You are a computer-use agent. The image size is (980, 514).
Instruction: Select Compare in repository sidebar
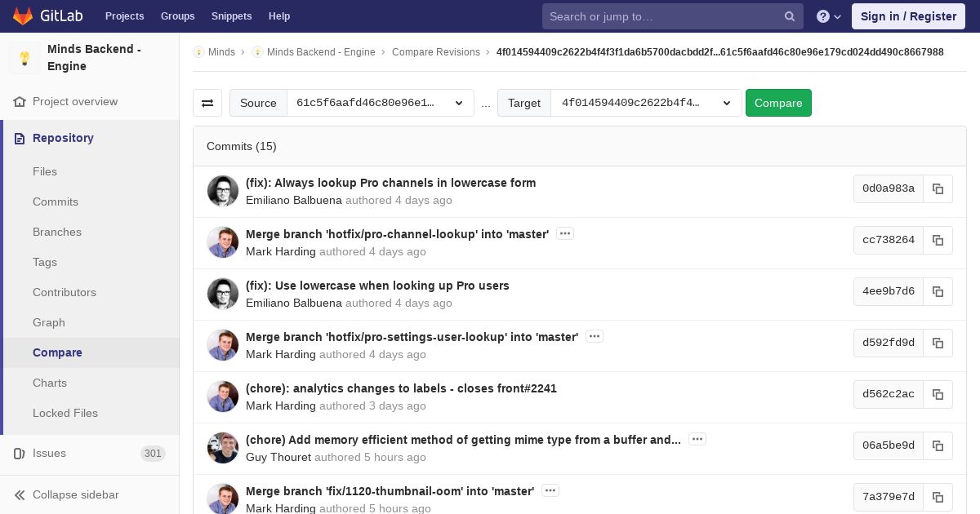[x=57, y=353]
